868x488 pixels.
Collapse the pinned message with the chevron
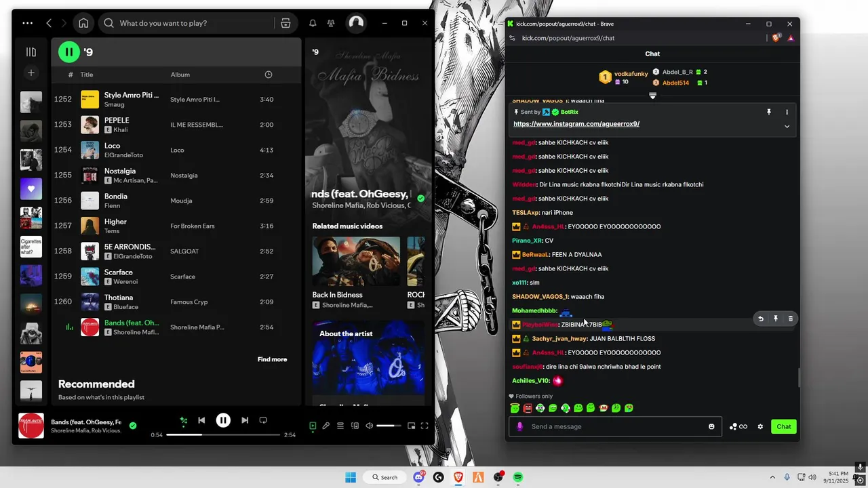coord(787,126)
